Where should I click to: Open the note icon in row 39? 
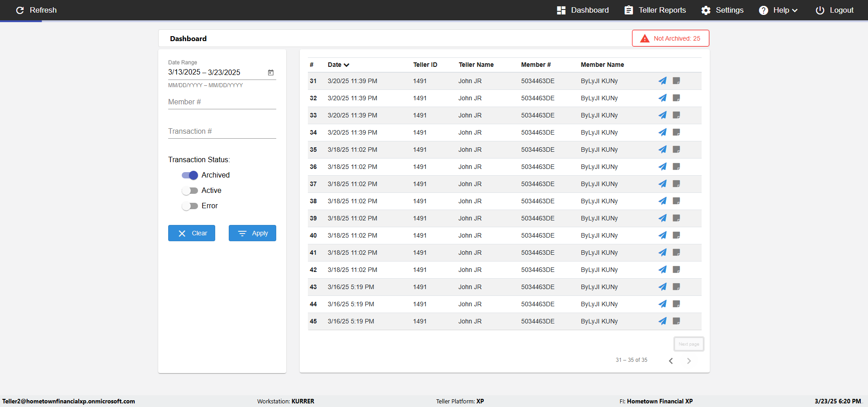(x=676, y=218)
